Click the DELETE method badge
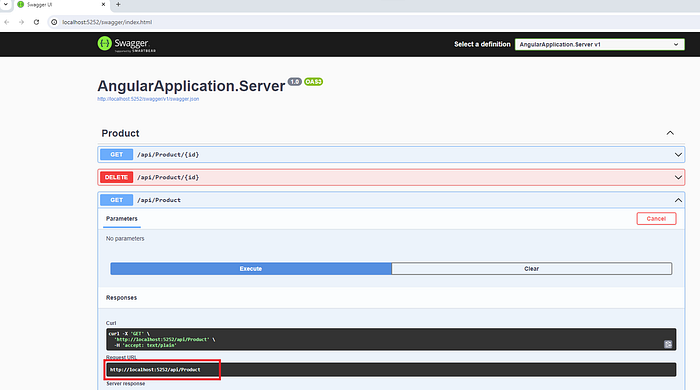 (x=117, y=177)
